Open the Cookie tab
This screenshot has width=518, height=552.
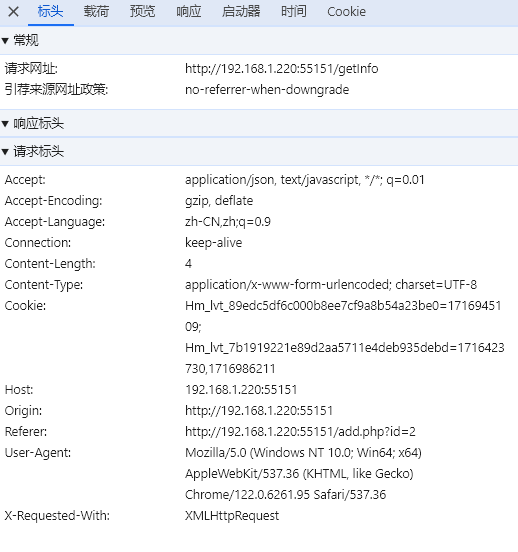tap(347, 12)
